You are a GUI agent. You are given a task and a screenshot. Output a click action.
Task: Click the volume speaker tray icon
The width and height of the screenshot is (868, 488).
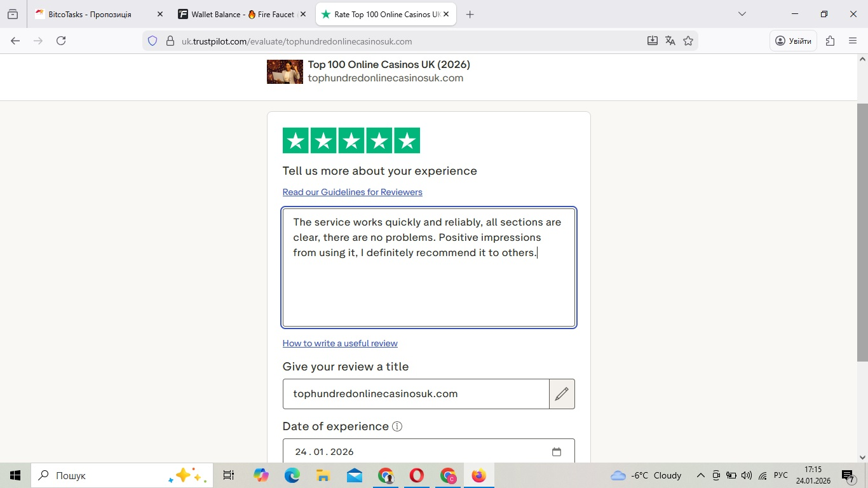pos(746,475)
